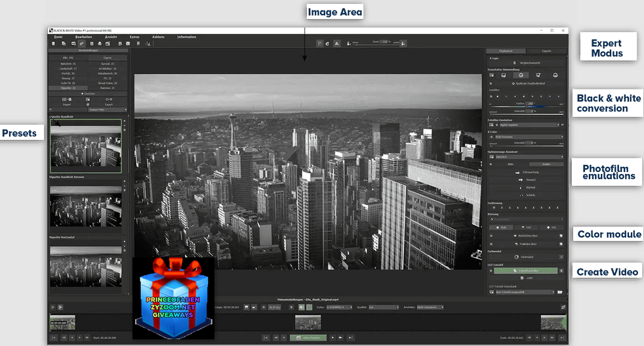The height and width of the screenshot is (346, 644).
Task: Select the Vignette Randlicht preset thumbnail
Action: tap(86, 146)
